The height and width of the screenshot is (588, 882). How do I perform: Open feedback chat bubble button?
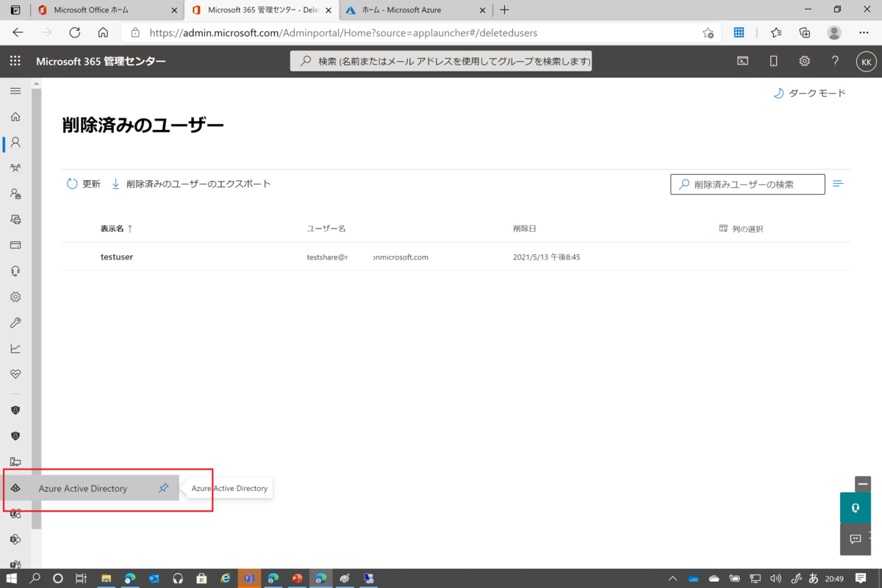coord(856,539)
